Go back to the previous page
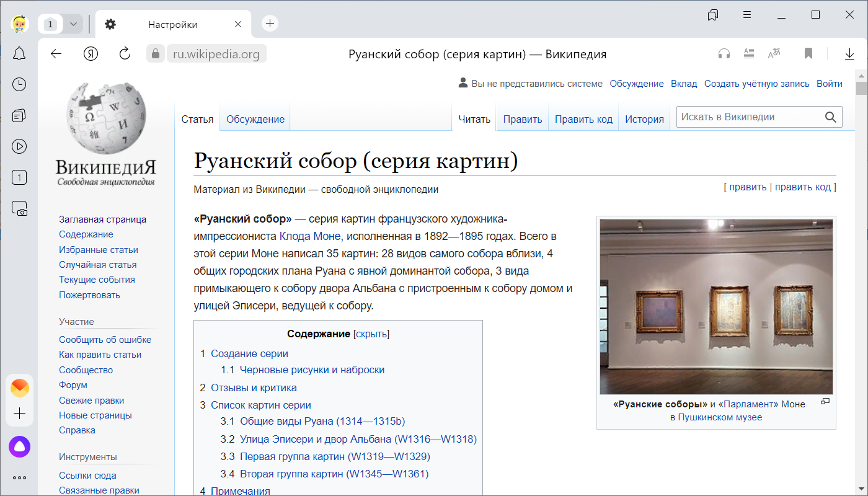The width and height of the screenshot is (868, 496). point(56,54)
